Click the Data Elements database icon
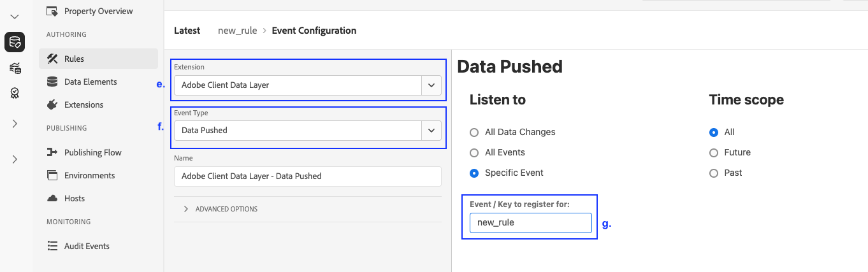The image size is (868, 272). tap(52, 82)
